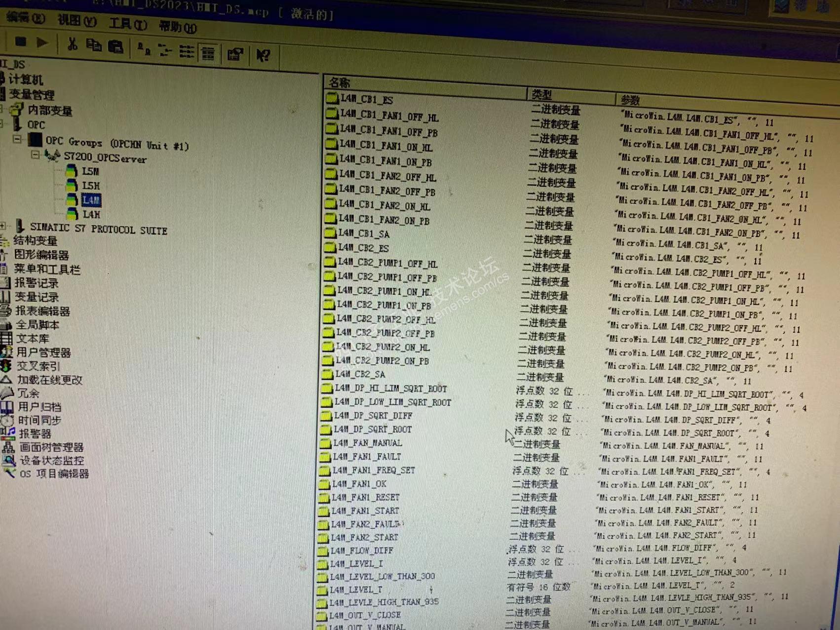Open 结构变量 in the tree

36,241
